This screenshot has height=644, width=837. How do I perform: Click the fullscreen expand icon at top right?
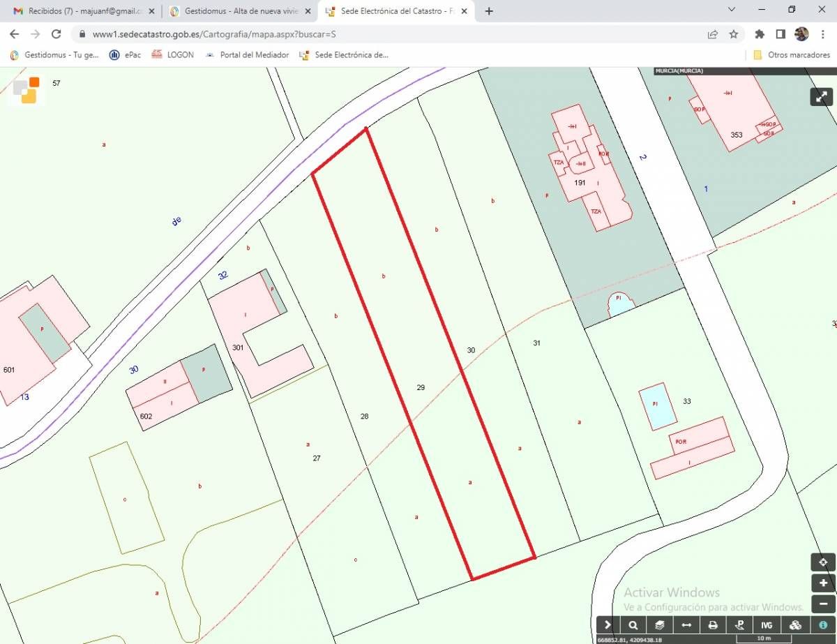pos(821,96)
